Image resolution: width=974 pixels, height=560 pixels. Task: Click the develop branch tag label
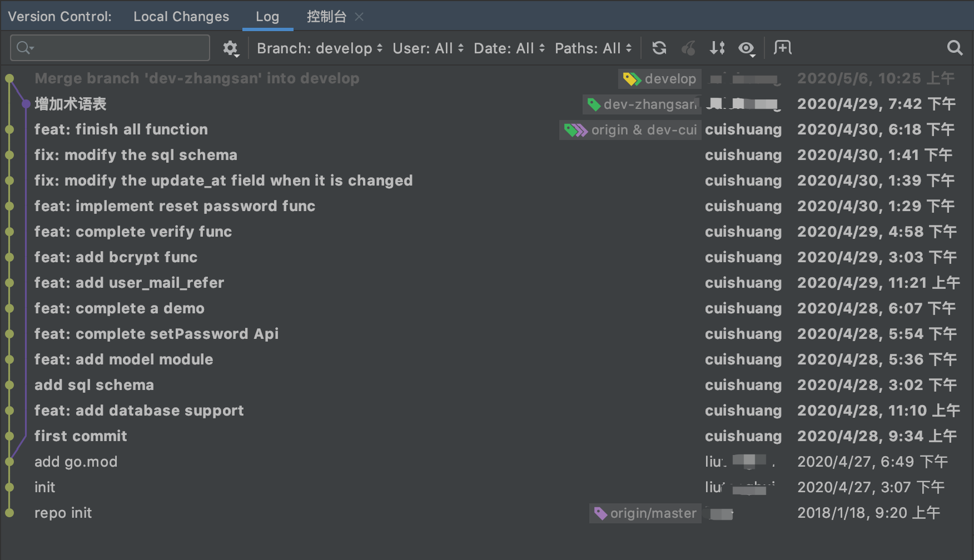point(660,79)
